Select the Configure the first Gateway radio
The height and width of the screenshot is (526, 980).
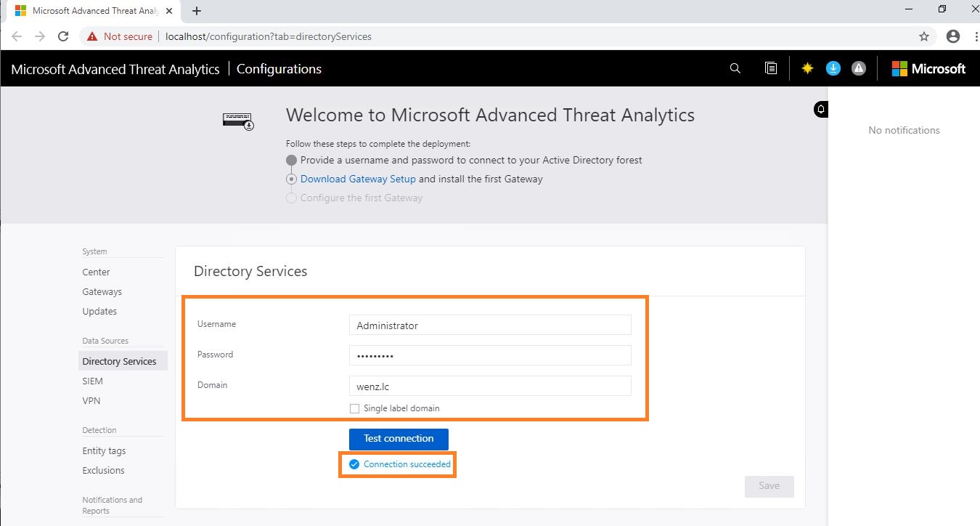click(x=291, y=198)
